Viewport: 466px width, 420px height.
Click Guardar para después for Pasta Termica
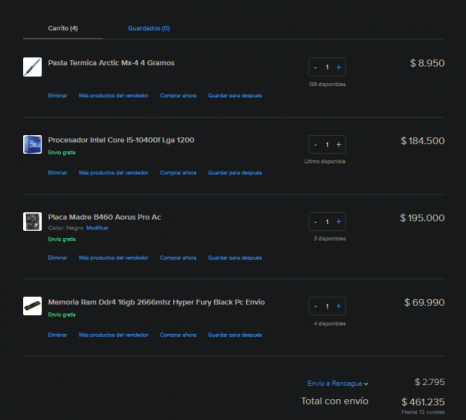click(x=235, y=96)
